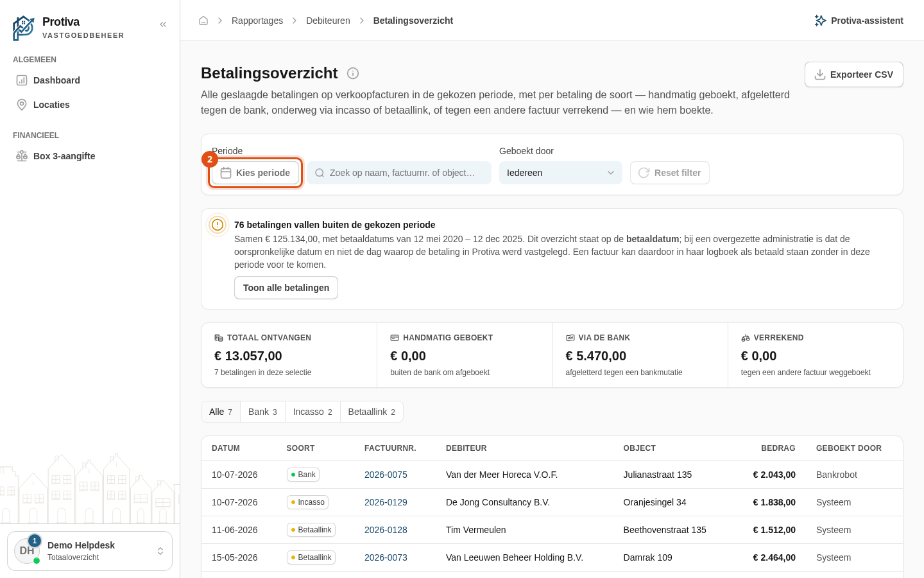Click the magnifier icon in the search field

(x=320, y=173)
